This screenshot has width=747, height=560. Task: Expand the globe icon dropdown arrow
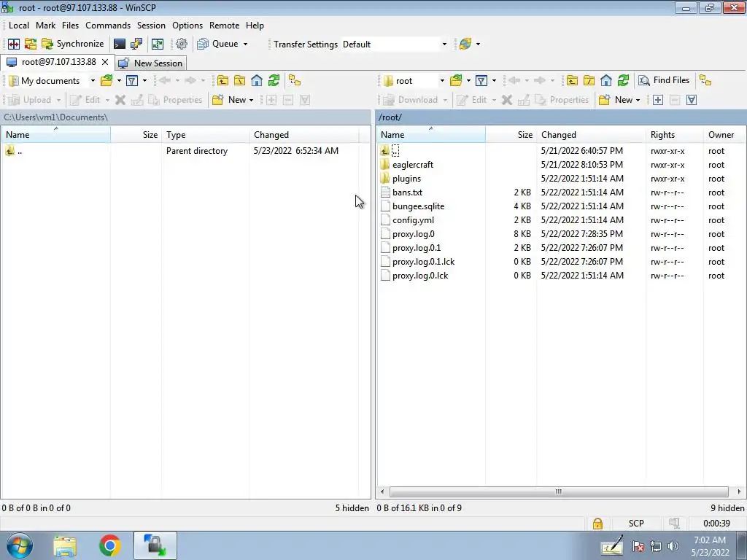[x=478, y=44]
